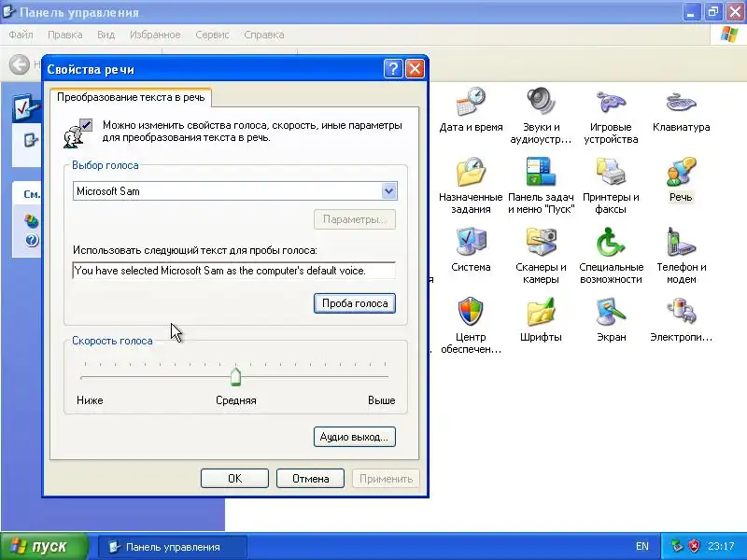Click the Аудио выход button

tap(355, 437)
